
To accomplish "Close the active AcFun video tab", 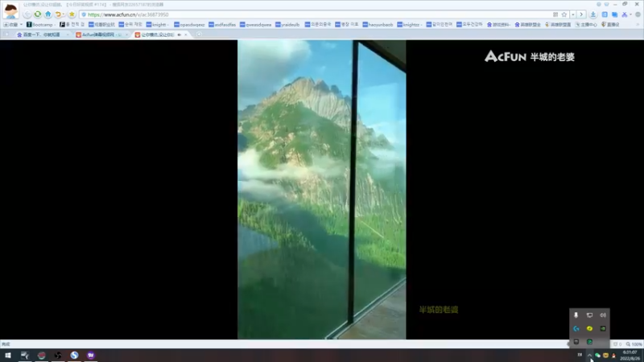I will [186, 35].
